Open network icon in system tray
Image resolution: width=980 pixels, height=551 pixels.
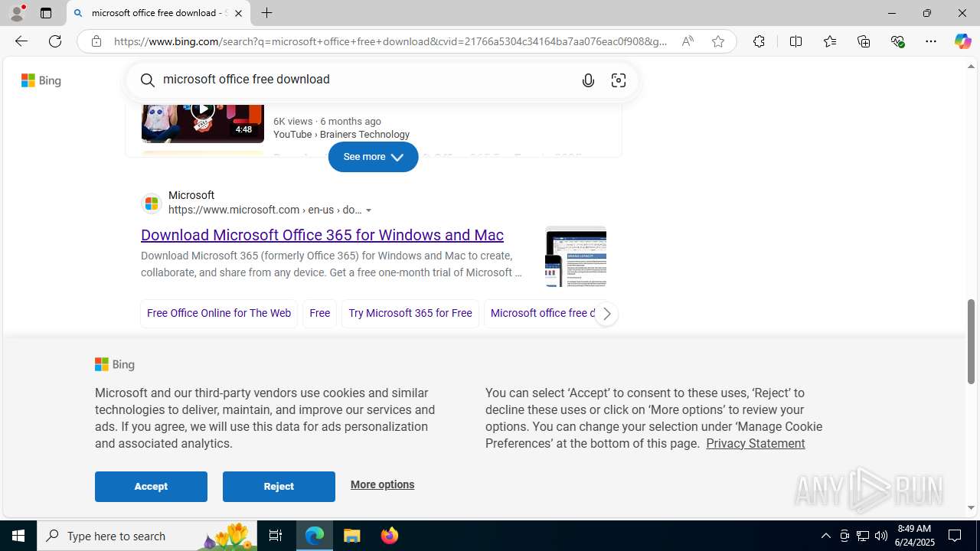pyautogui.click(x=863, y=536)
